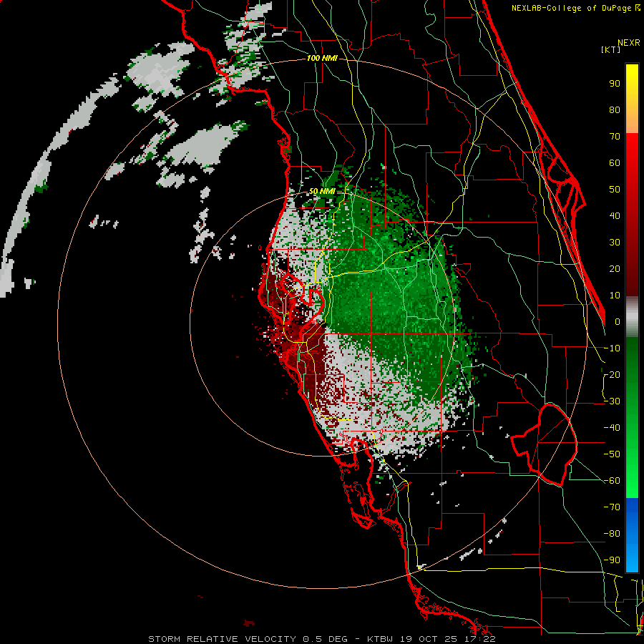Screen dimensions: 644x644
Task: Click the positive 90 value on the velocity scale
Action: pos(615,84)
